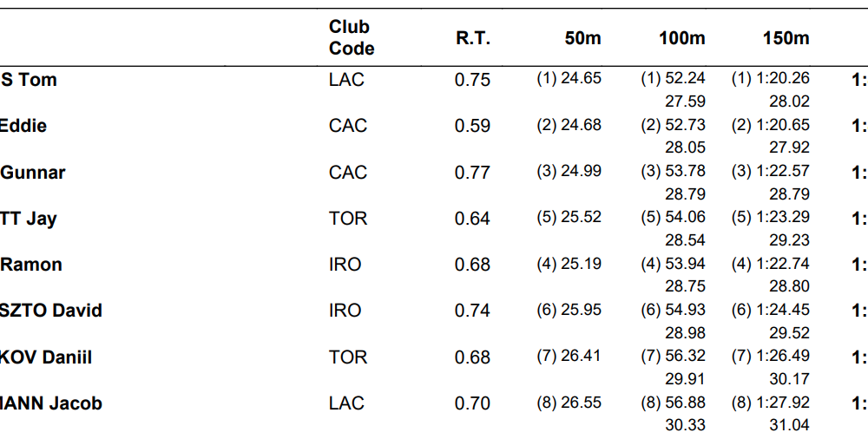Click the 50m column header
Viewport: 868px width, 439px height.
[x=582, y=38]
